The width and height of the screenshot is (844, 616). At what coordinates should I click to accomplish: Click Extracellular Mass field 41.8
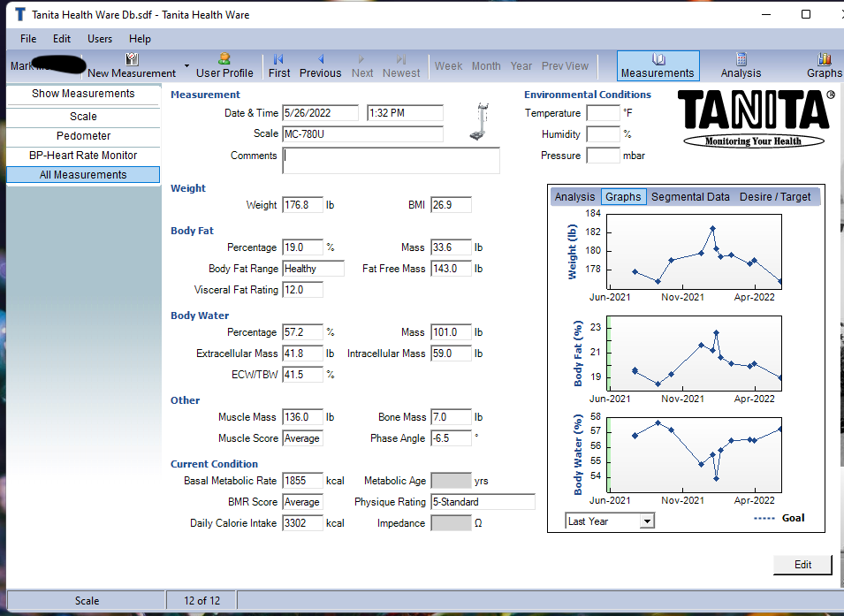pyautogui.click(x=302, y=354)
